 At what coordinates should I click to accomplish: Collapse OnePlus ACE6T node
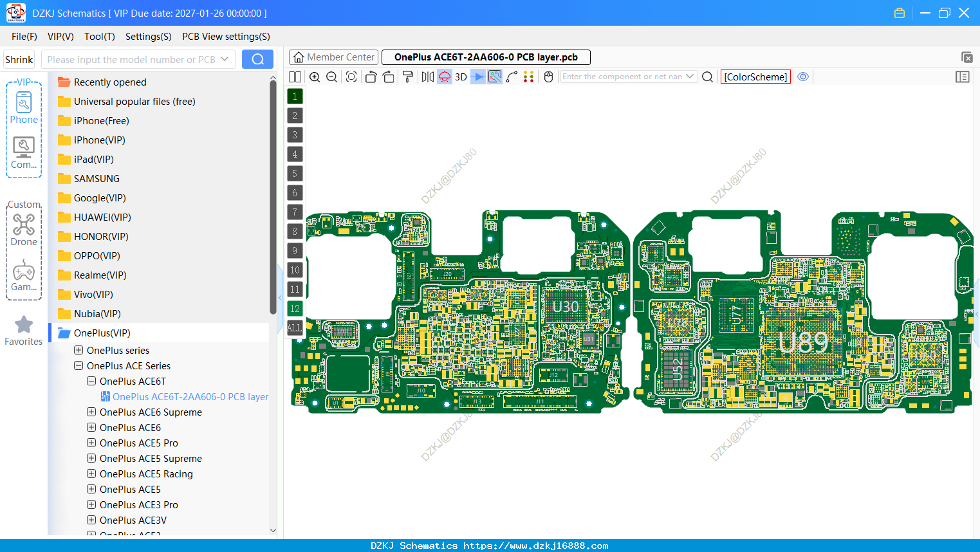pyautogui.click(x=91, y=381)
